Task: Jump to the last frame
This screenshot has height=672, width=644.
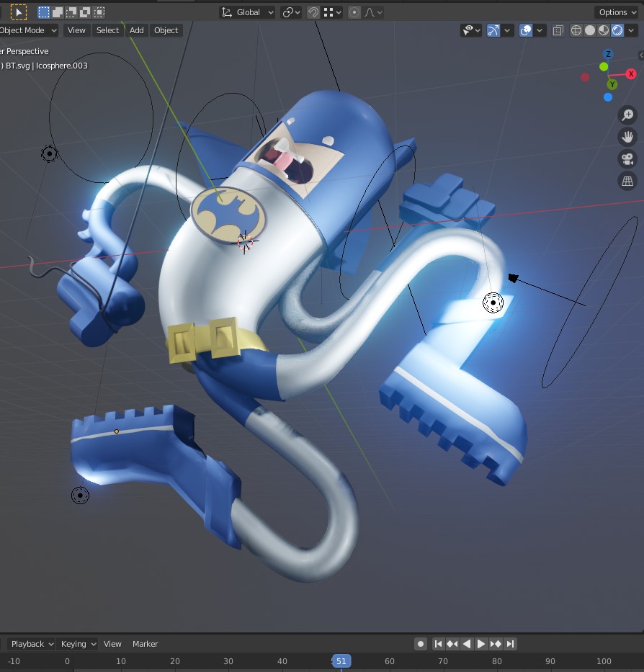Action: [510, 644]
